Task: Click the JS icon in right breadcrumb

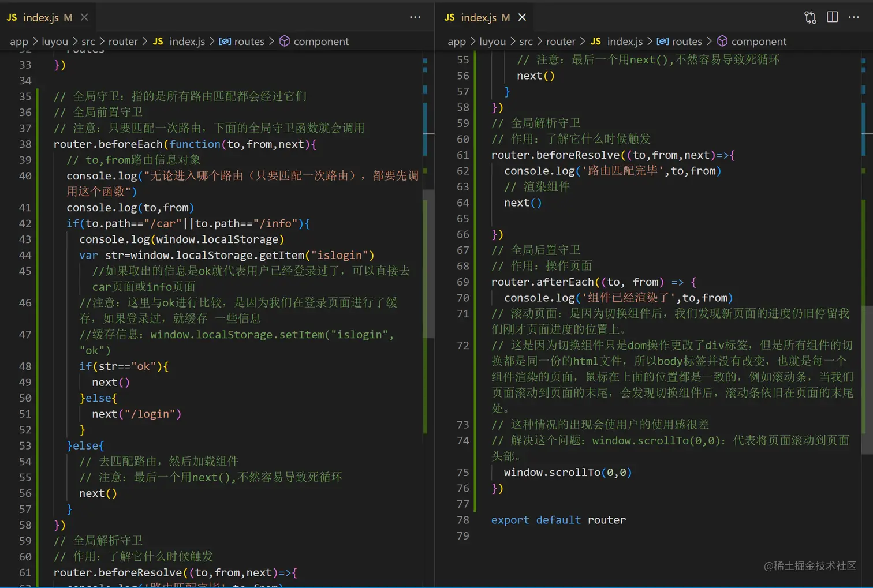Action: pos(595,42)
